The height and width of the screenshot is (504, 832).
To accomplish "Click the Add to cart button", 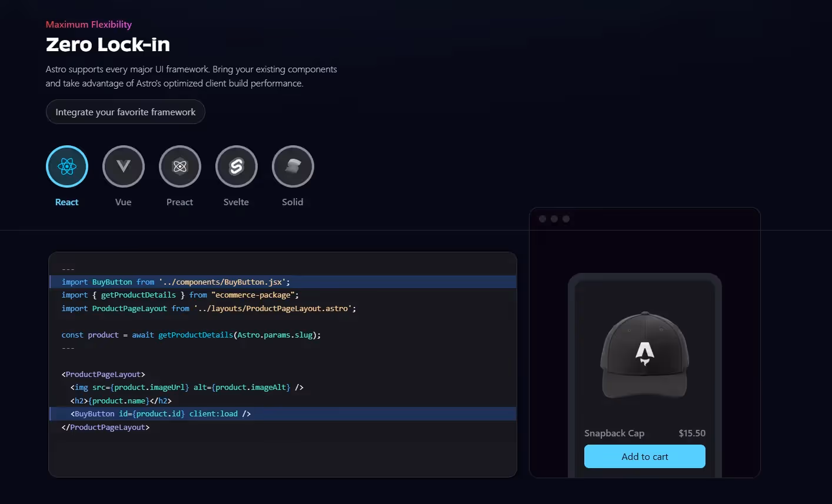I will click(644, 456).
